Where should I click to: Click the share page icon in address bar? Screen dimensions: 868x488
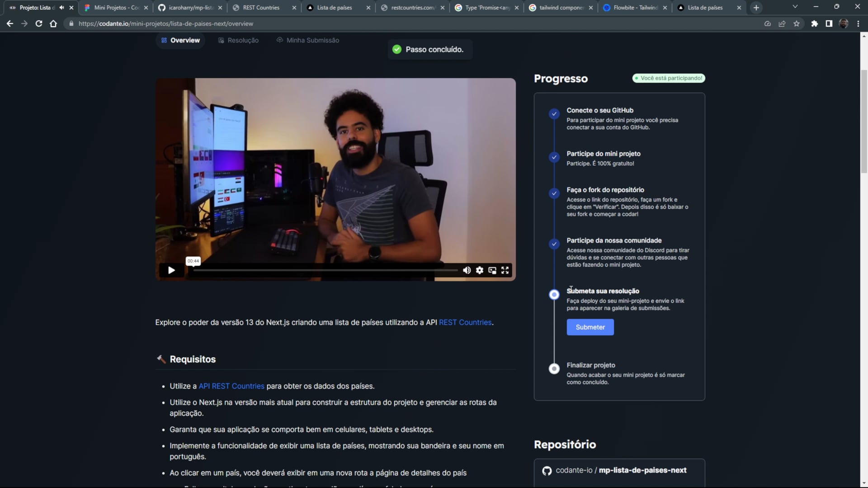pyautogui.click(x=782, y=23)
